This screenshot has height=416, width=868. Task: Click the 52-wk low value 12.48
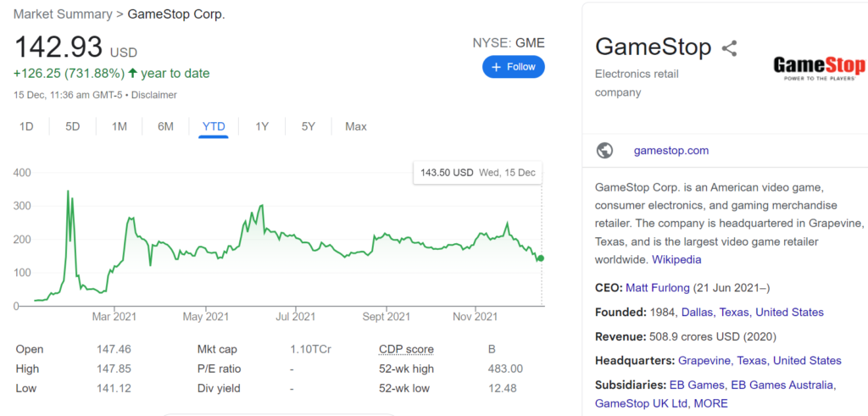503,388
